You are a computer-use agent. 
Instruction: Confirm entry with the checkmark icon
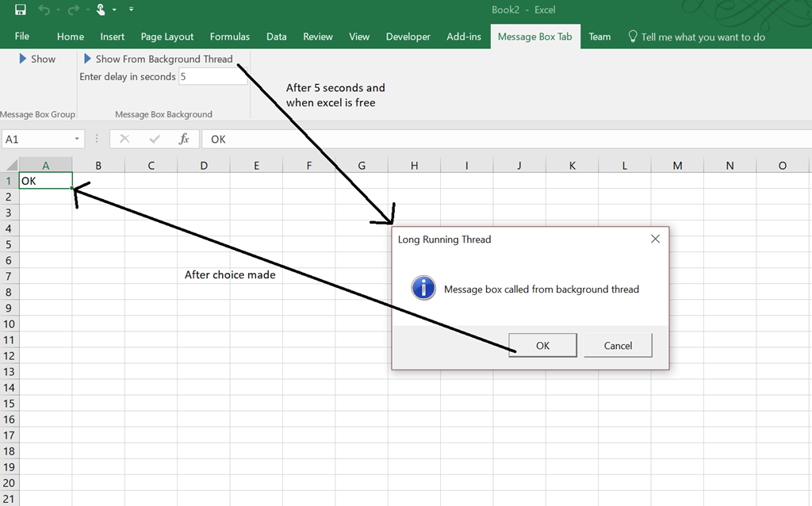point(154,139)
